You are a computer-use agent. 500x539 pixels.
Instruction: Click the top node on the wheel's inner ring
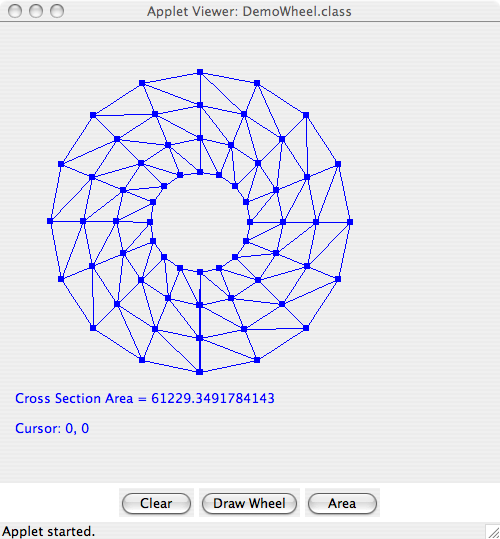[200, 172]
